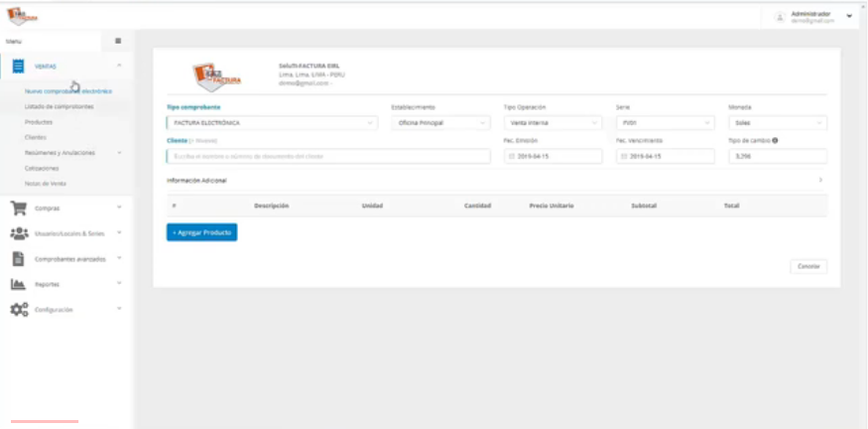868x429 pixels.
Task: Open Listado de comprobantes menu item
Action: (x=60, y=106)
